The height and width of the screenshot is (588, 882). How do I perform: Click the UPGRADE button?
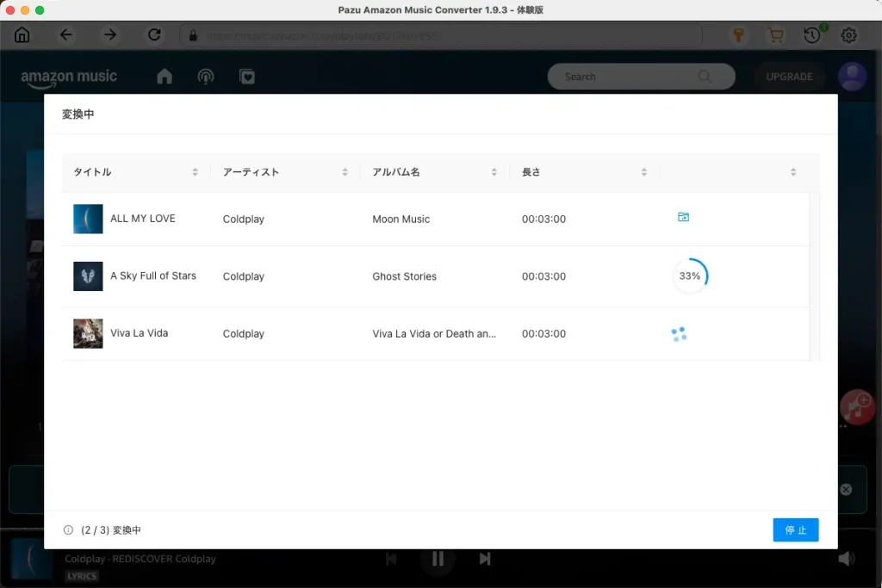(789, 76)
